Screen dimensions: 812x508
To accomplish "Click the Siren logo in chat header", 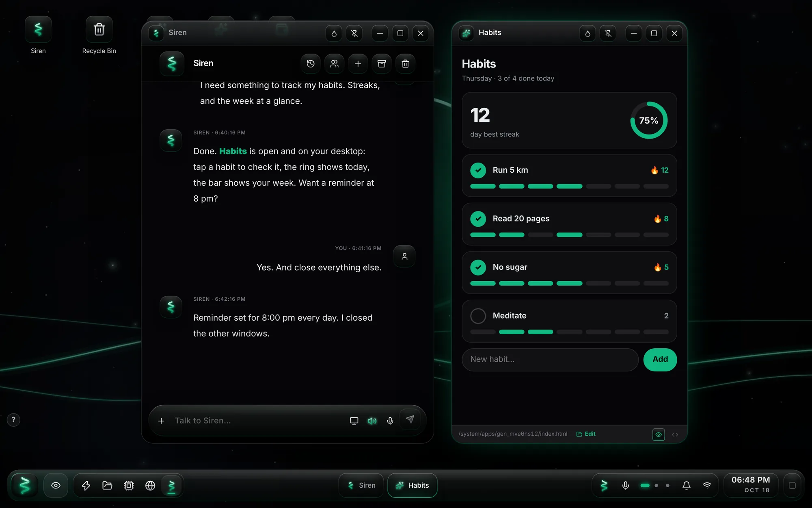I will click(172, 64).
